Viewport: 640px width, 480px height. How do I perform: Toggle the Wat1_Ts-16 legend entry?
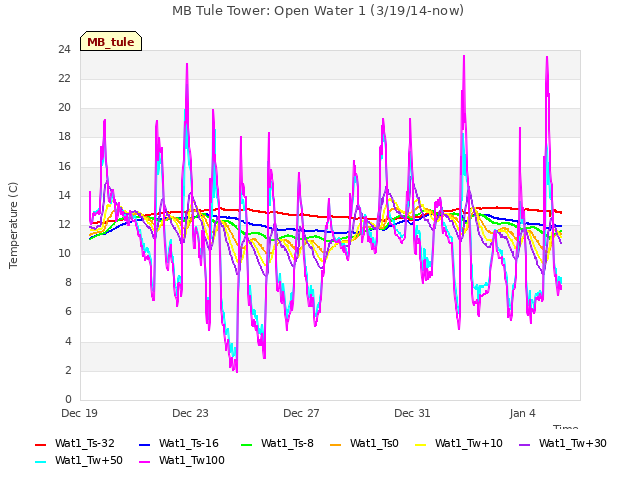179,443
